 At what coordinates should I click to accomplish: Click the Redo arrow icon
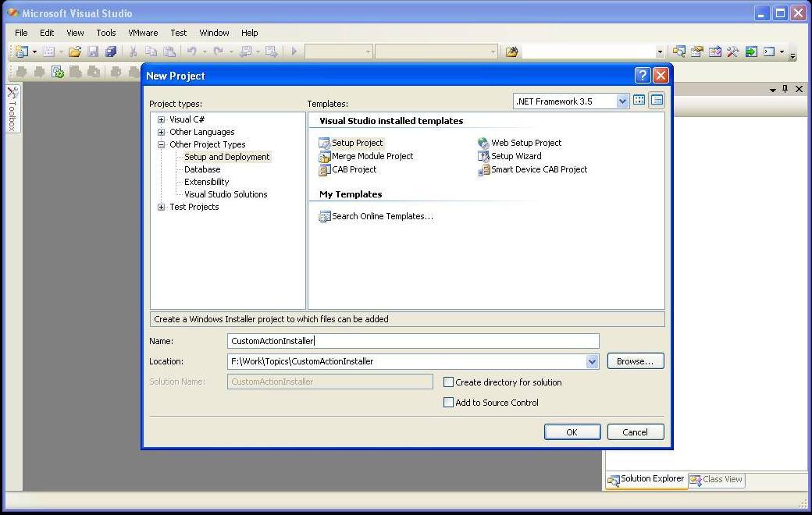[218, 51]
